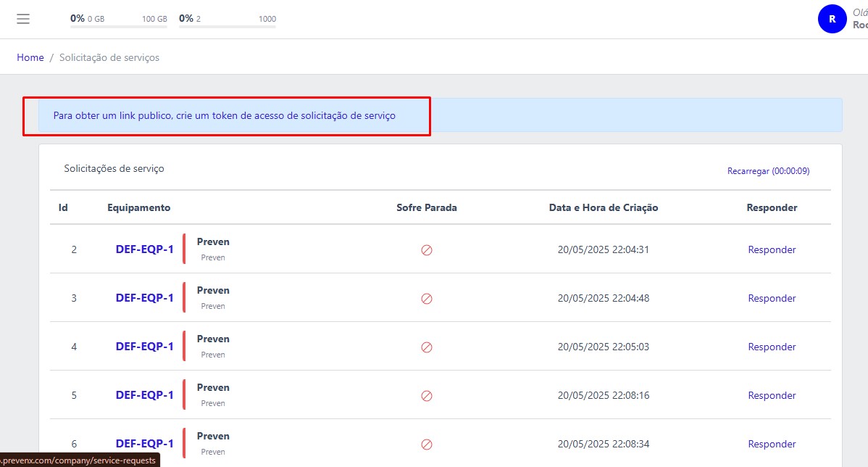The width and height of the screenshot is (868, 467).
Task: Click the storage usage bar 0 GB of 100 GB
Action: coord(119,26)
